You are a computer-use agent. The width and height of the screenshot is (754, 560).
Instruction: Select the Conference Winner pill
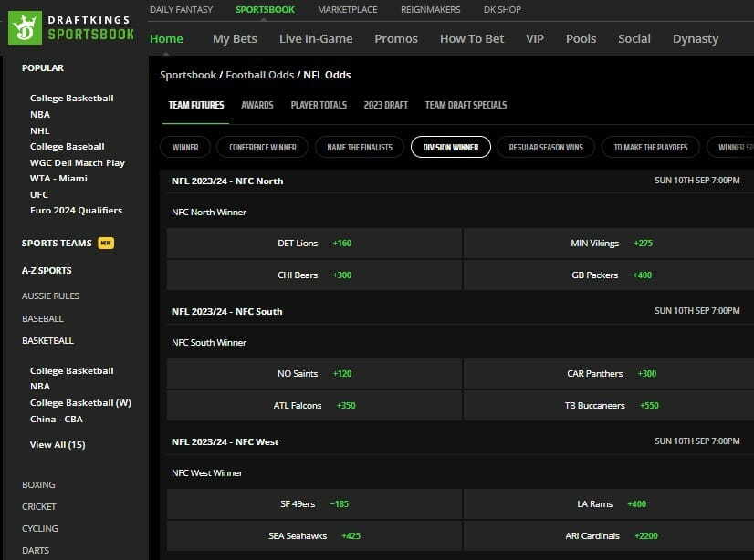coord(263,148)
